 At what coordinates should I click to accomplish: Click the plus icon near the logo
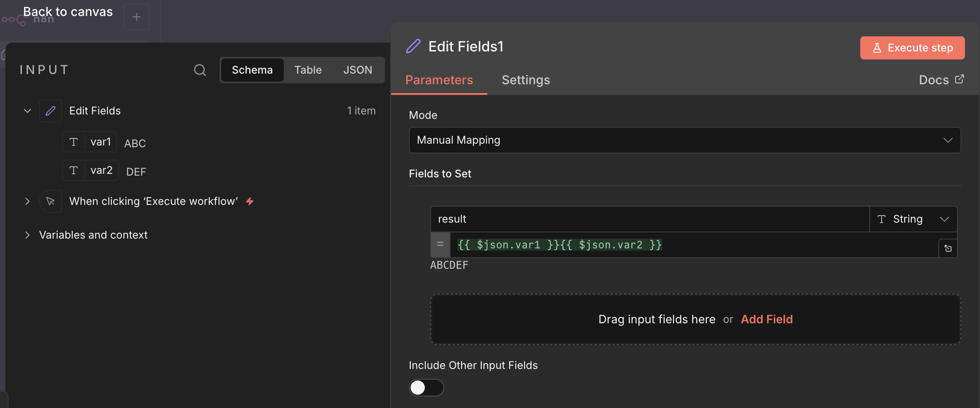click(137, 17)
